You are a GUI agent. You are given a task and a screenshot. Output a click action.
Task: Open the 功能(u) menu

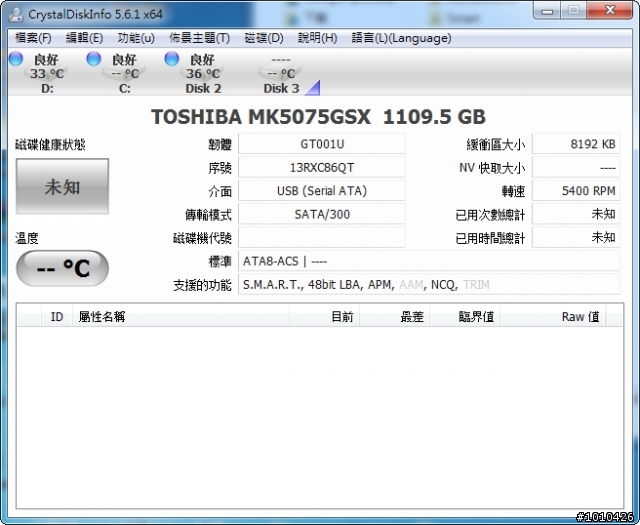click(136, 38)
